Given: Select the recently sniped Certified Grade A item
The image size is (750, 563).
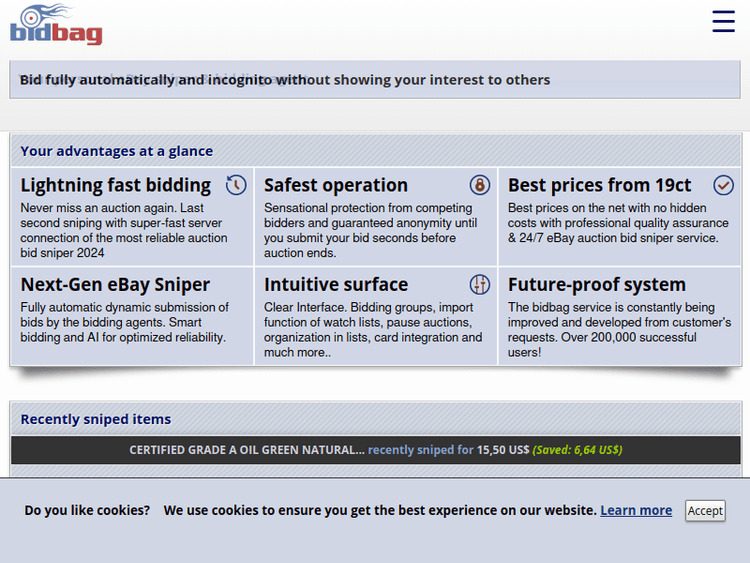Looking at the screenshot, I should tap(246, 450).
